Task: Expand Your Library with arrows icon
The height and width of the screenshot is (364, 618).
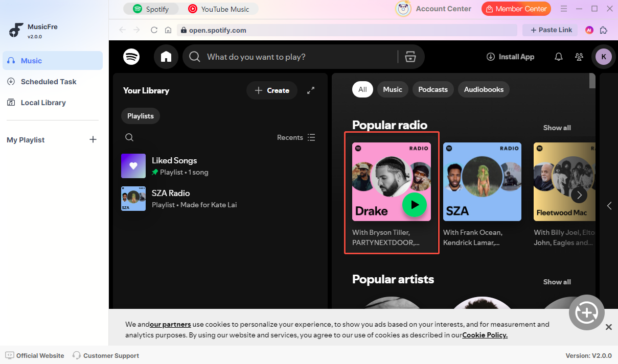Action: [x=310, y=90]
